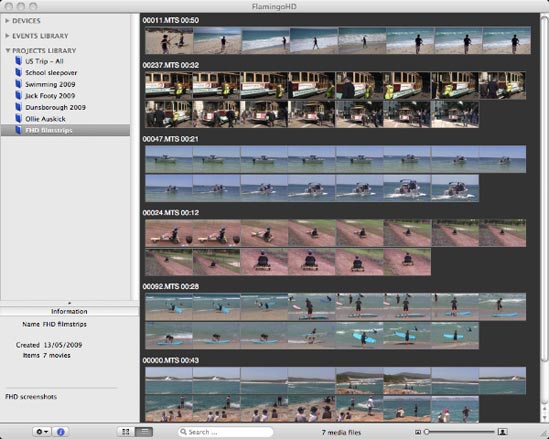
Task: Click the 7 media files status text
Action: click(341, 432)
